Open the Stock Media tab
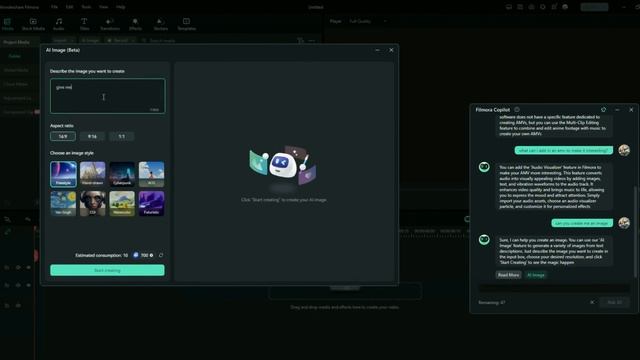 pos(33,24)
